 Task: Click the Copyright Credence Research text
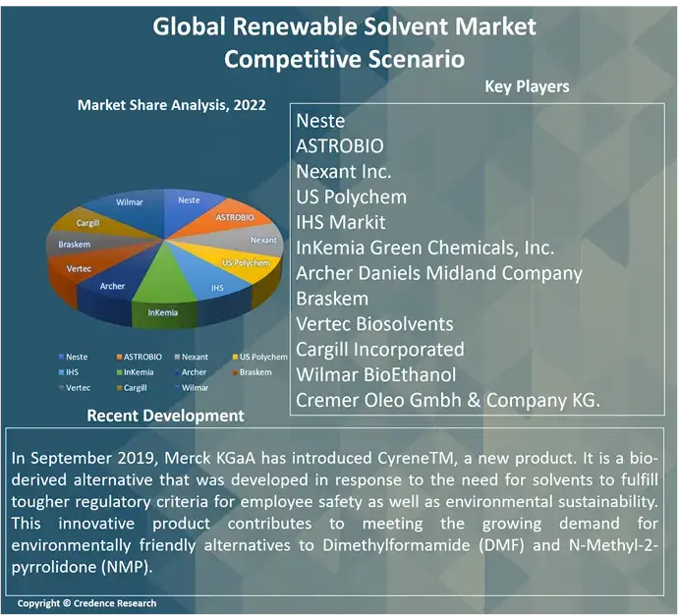(x=86, y=603)
